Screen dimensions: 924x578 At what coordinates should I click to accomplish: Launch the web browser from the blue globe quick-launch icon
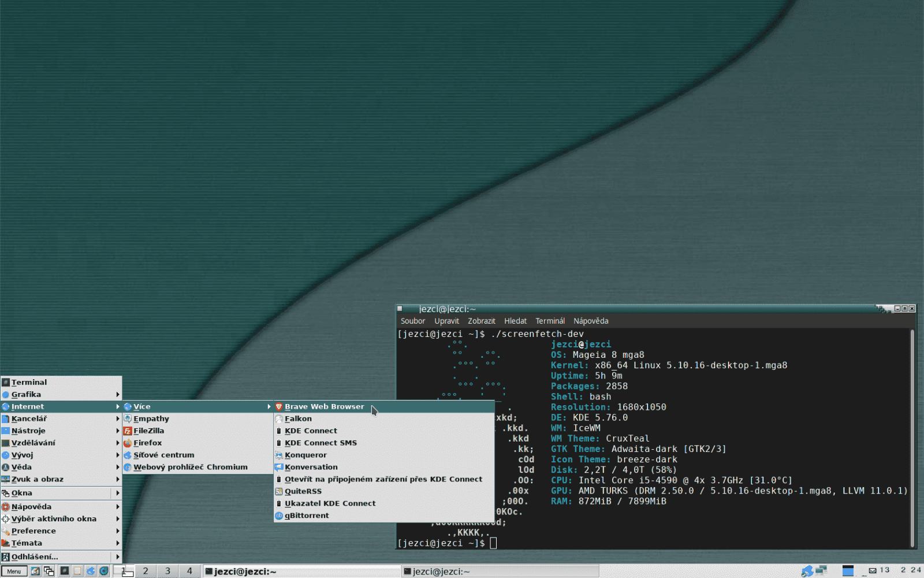pos(91,571)
